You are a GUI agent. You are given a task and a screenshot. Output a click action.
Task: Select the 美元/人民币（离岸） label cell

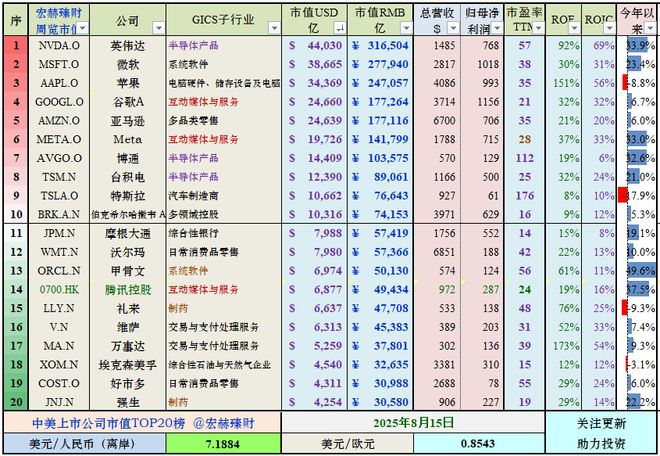pos(85,444)
